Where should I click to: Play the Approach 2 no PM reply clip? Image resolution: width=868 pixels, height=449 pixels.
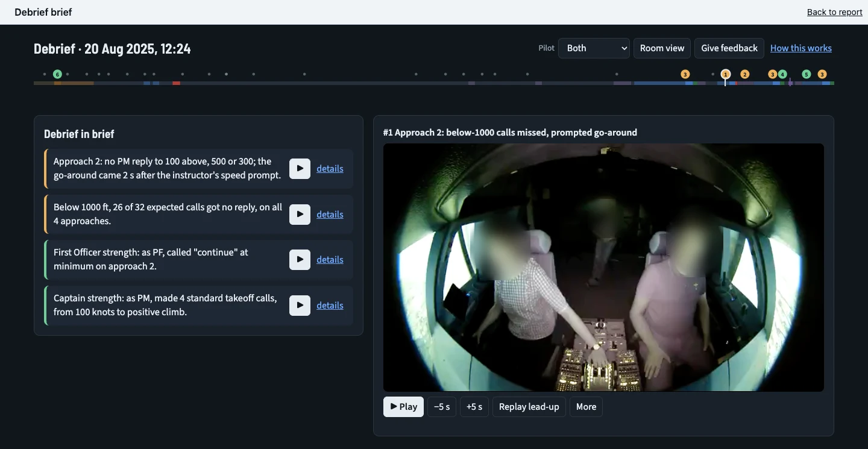300,169
